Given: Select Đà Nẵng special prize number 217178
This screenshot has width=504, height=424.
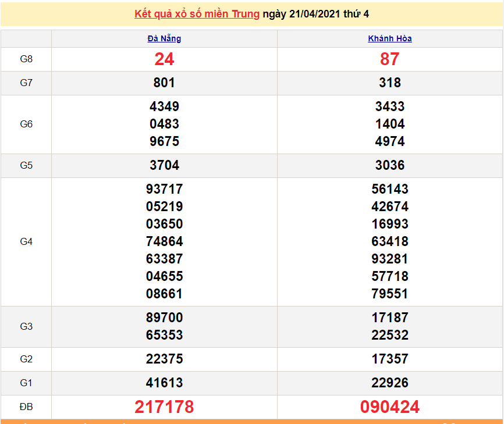Looking at the screenshot, I should [164, 407].
